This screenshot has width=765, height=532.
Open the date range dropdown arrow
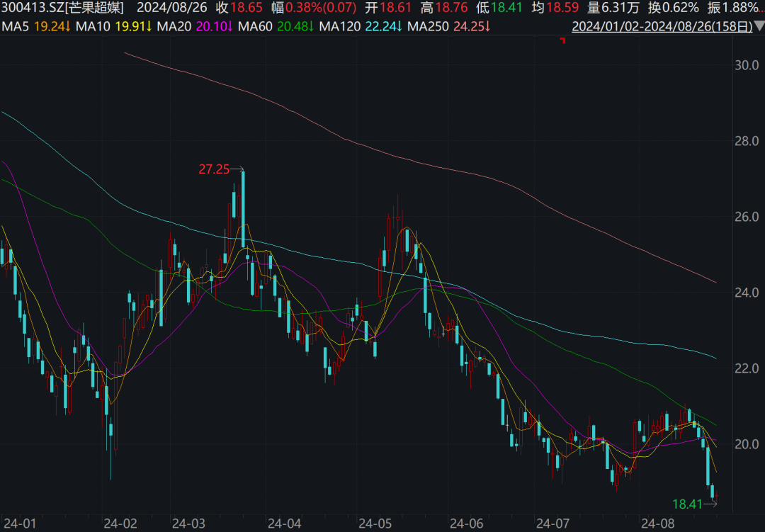point(759,26)
